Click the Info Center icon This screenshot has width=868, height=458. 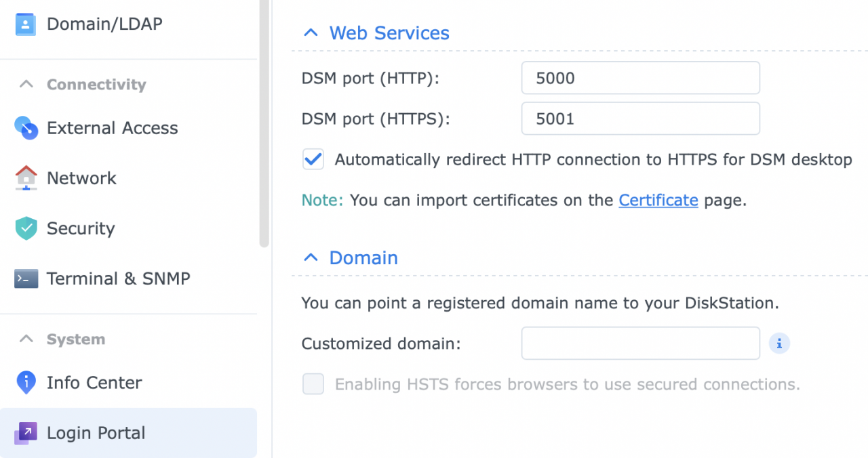pos(26,383)
